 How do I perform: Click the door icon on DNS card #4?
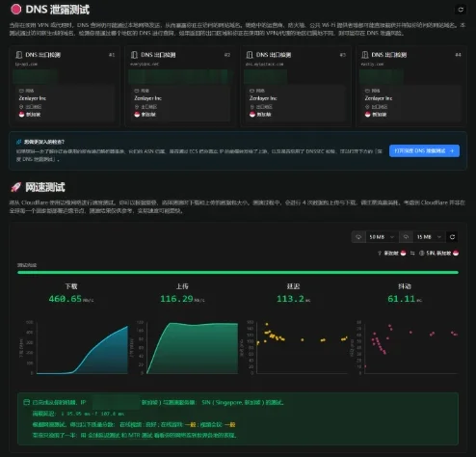point(365,55)
